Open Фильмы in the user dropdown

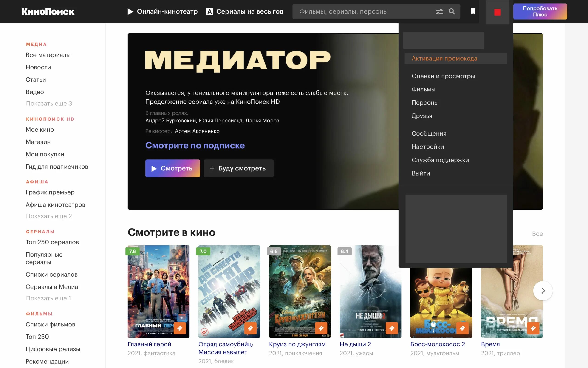pos(423,89)
